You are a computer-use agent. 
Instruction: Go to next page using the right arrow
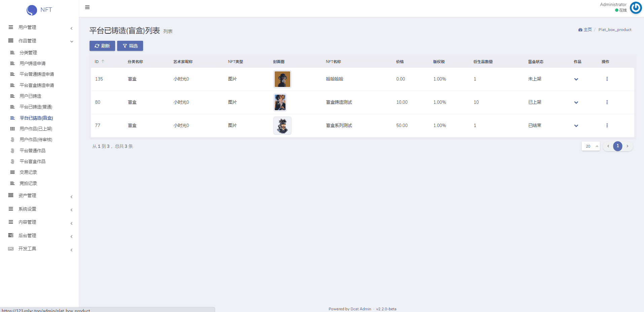628,146
